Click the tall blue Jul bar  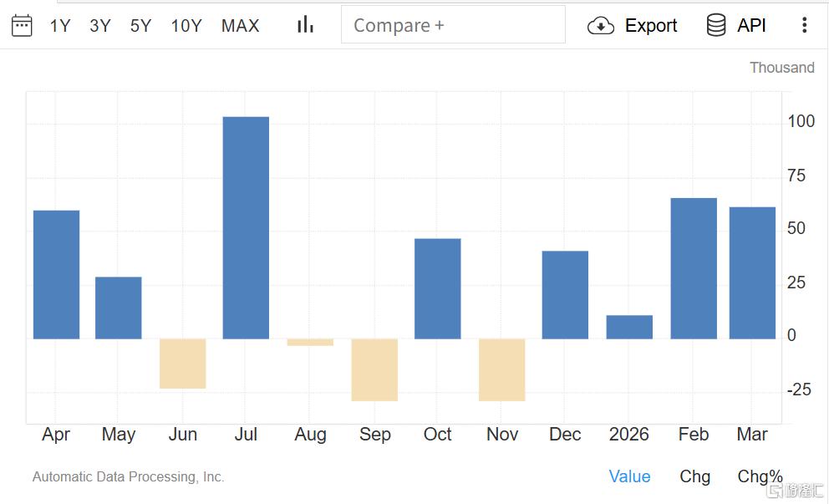click(246, 227)
